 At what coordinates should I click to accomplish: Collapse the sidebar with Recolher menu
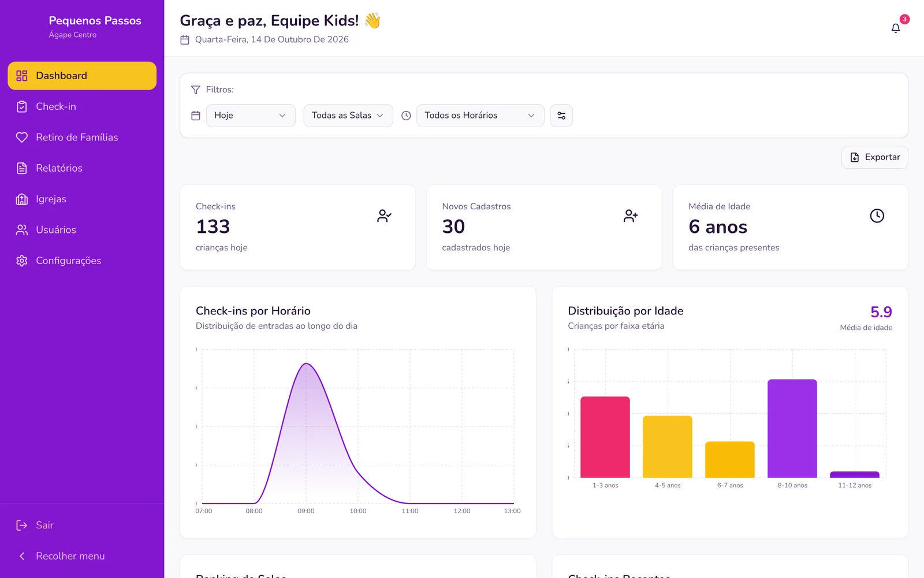point(82,556)
